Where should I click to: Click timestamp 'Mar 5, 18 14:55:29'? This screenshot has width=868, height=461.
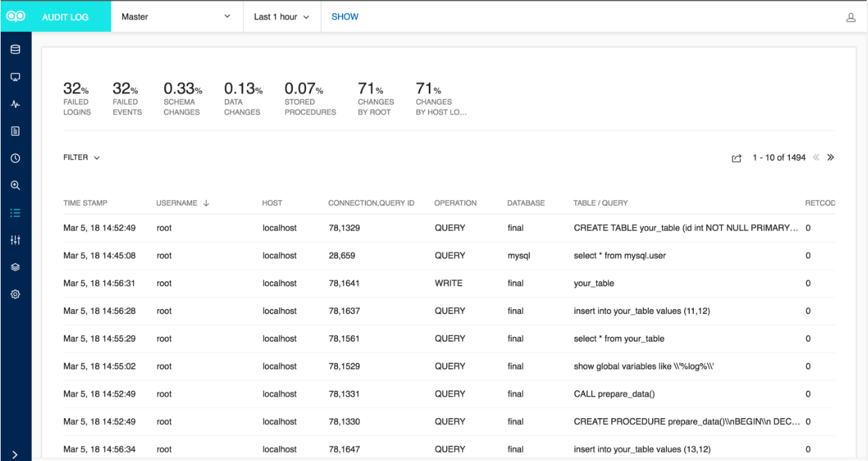[99, 339]
